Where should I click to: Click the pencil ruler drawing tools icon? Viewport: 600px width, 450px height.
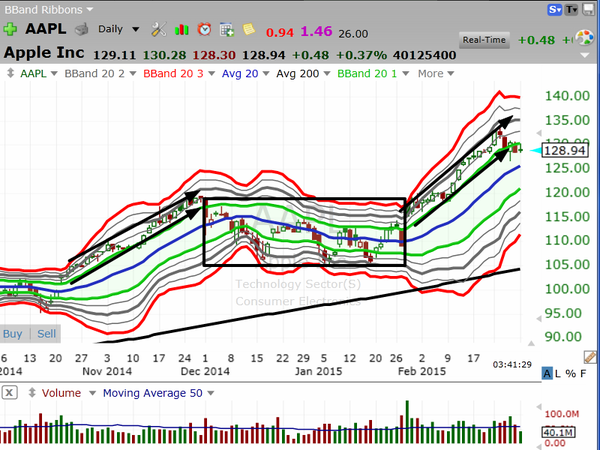(x=590, y=357)
